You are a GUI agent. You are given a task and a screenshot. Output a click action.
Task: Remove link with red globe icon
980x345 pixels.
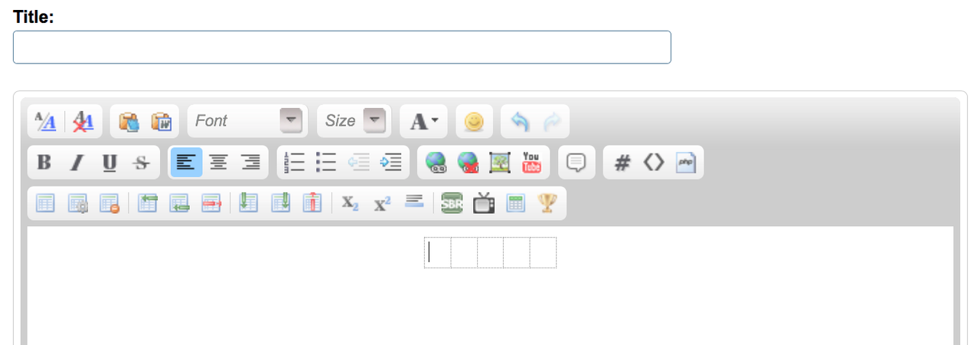coord(468,163)
